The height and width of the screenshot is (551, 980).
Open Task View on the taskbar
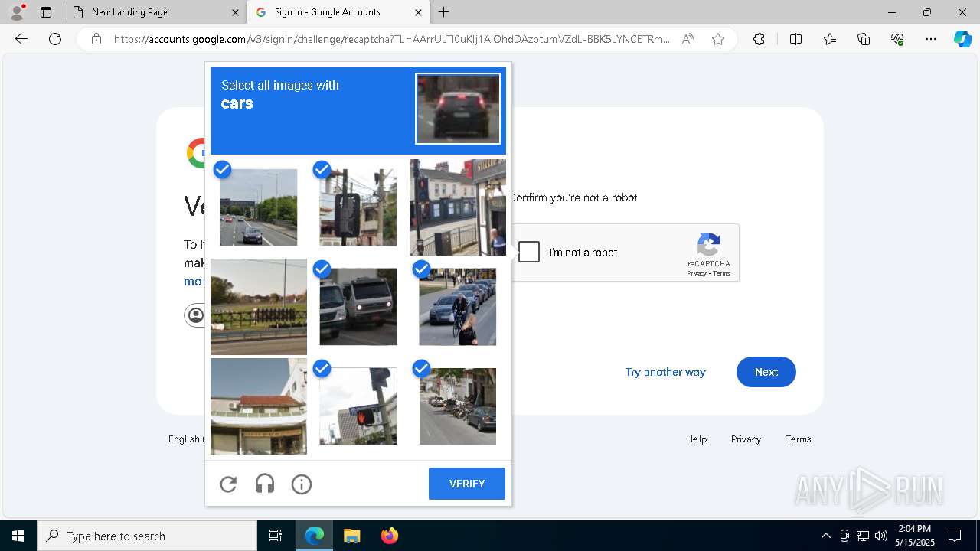point(276,536)
